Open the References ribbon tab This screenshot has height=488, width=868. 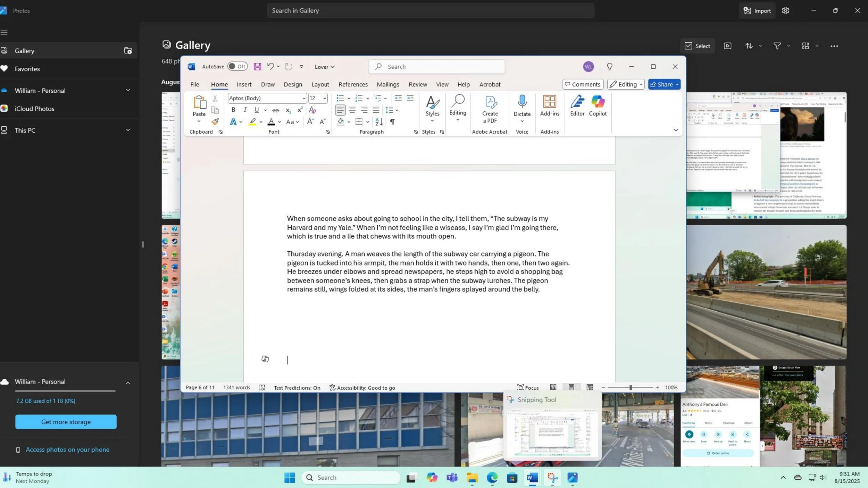353,84
